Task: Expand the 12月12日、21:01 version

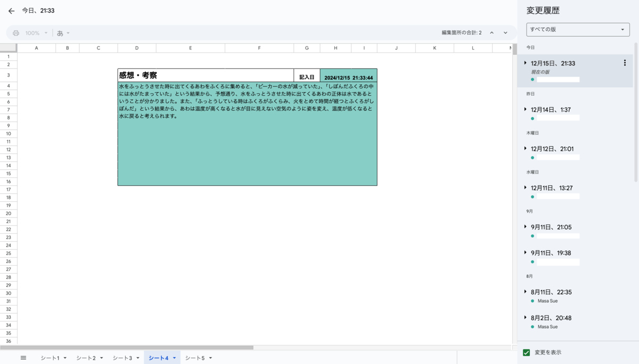Action: pyautogui.click(x=525, y=148)
